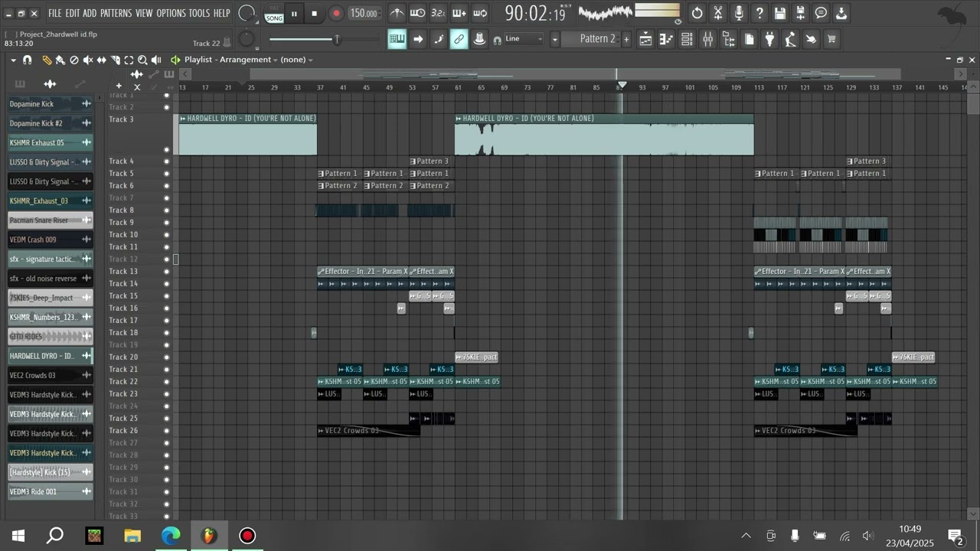The image size is (980, 551).
Task: Open the VIEW menu
Action: click(144, 13)
